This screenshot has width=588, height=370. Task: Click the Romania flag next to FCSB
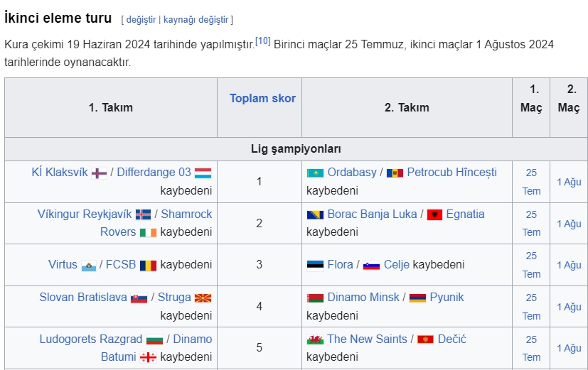pyautogui.click(x=148, y=266)
